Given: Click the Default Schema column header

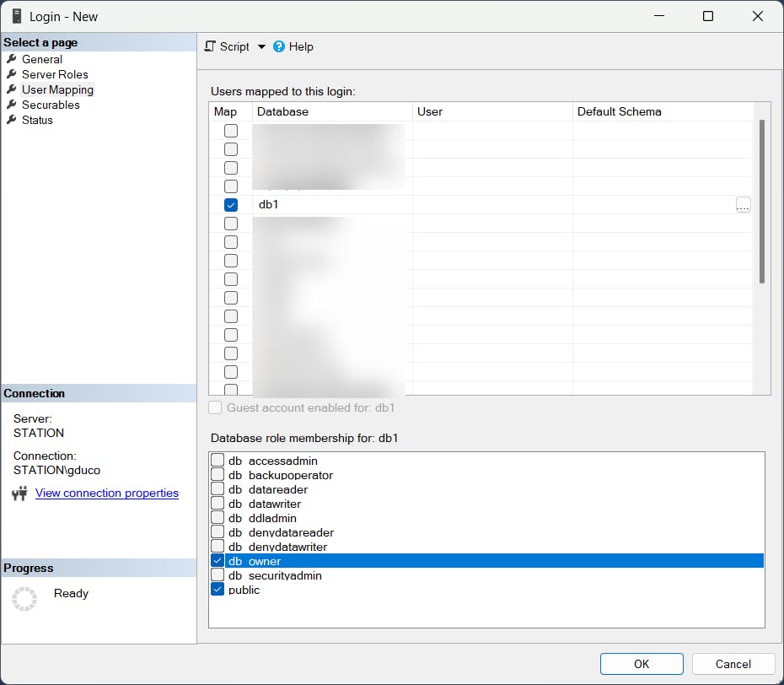Looking at the screenshot, I should (663, 111).
